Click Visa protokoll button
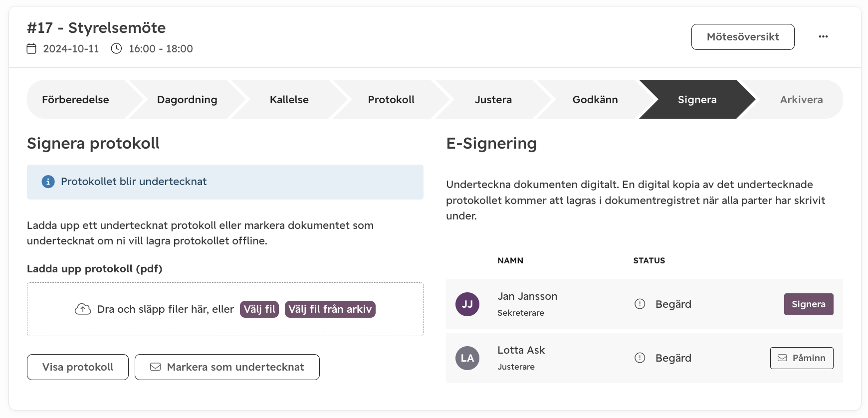This screenshot has height=418, width=868. (x=78, y=367)
